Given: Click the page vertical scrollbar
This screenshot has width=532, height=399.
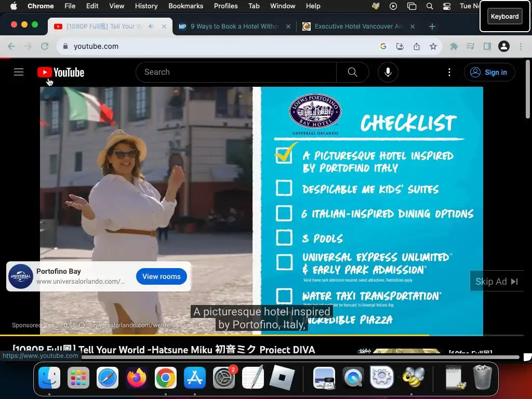Looking at the screenshot, I should click(x=528, y=89).
